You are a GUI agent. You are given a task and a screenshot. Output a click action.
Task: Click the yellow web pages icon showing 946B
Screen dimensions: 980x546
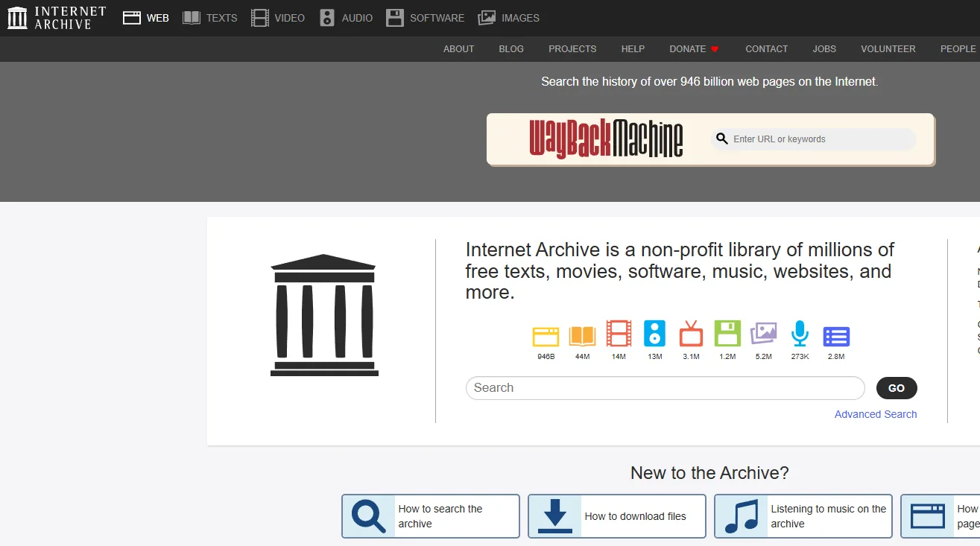(546, 336)
